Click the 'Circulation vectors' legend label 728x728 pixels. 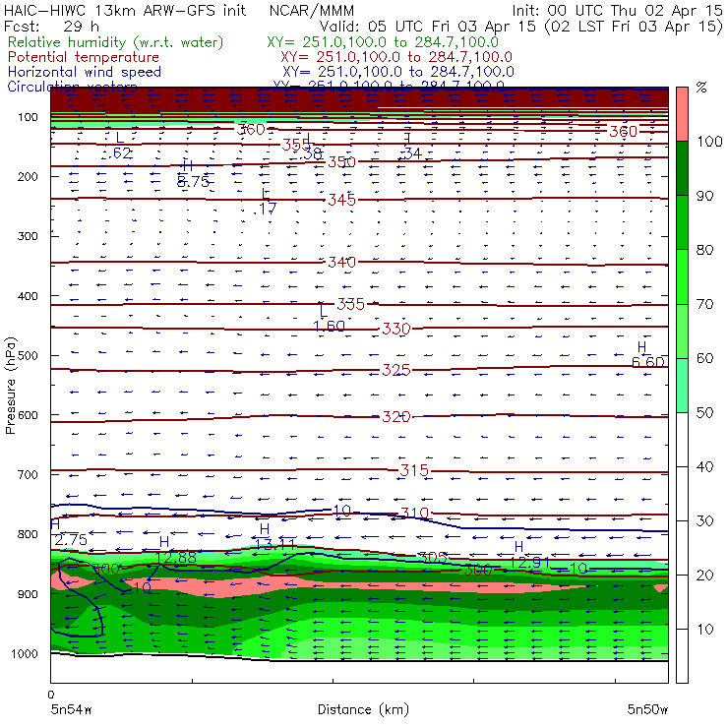(x=72, y=87)
